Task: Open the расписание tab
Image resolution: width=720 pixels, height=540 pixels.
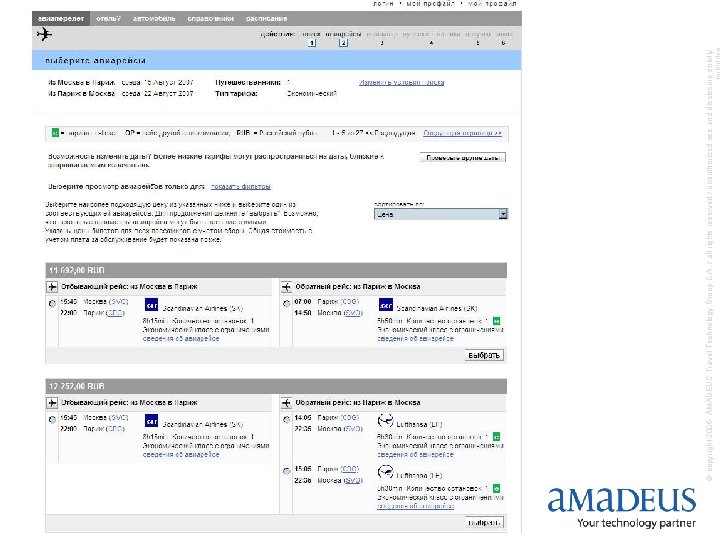Action: pyautogui.click(x=266, y=19)
